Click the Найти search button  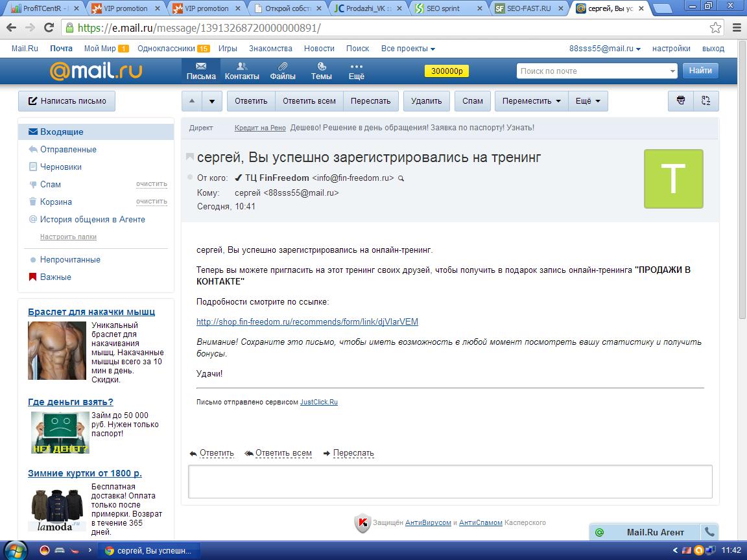click(700, 71)
